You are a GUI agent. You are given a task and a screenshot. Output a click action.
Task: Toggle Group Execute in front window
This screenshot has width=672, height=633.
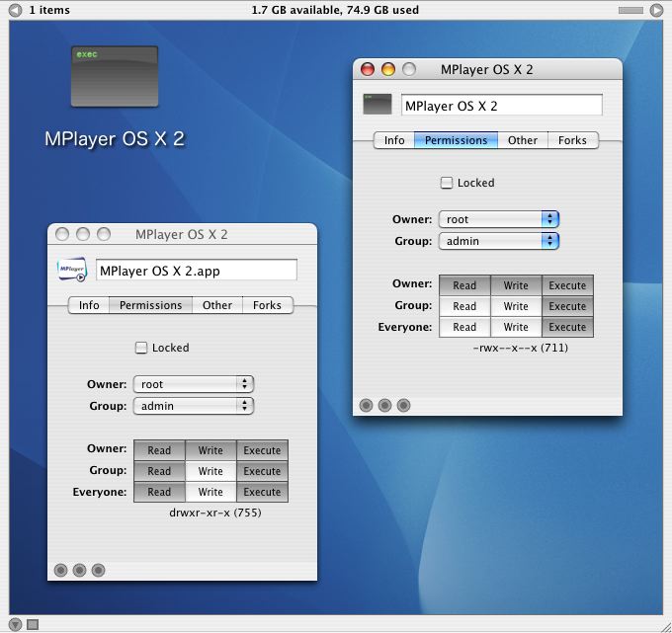click(x=567, y=306)
